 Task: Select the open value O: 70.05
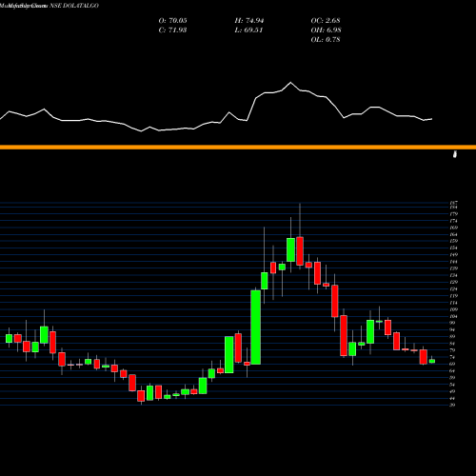172,21
